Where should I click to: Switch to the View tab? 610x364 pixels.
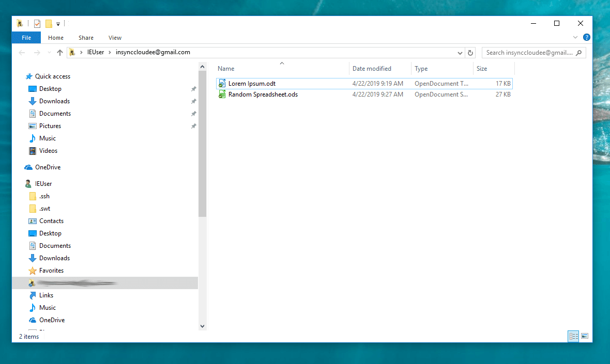115,38
